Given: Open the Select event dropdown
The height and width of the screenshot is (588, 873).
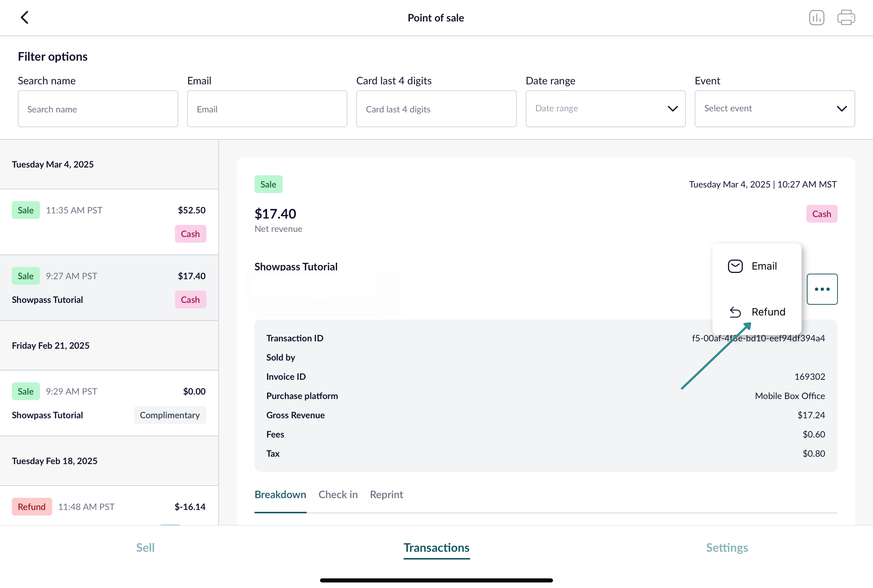Looking at the screenshot, I should pyautogui.click(x=774, y=109).
